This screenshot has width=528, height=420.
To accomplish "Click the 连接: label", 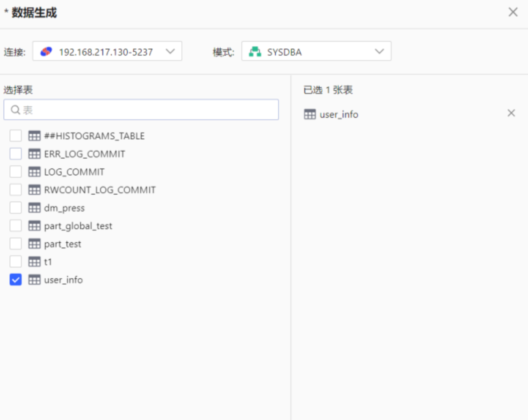I will coord(15,52).
